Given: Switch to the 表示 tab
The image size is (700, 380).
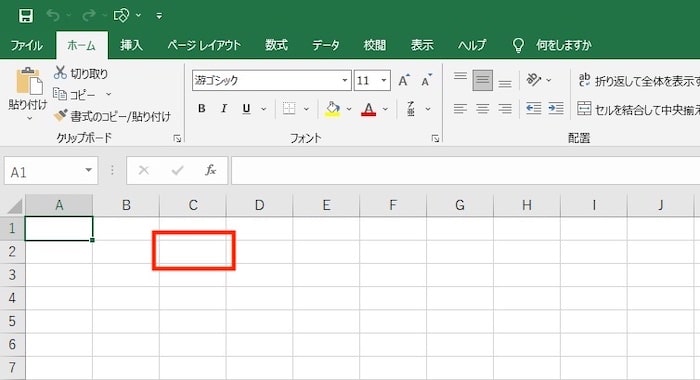Looking at the screenshot, I should pyautogui.click(x=422, y=45).
